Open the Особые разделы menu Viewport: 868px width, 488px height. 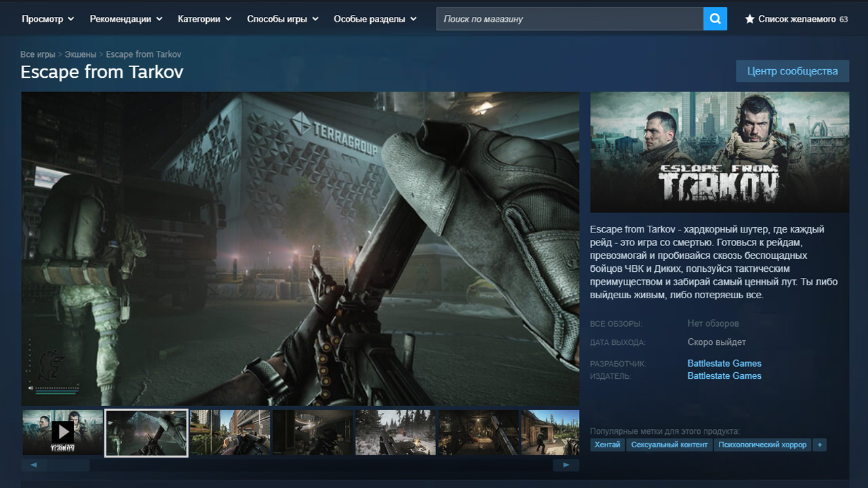point(375,19)
